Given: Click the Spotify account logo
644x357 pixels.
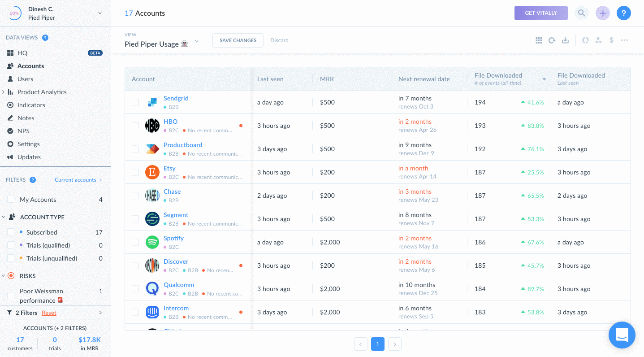Looking at the screenshot, I should pos(152,242).
